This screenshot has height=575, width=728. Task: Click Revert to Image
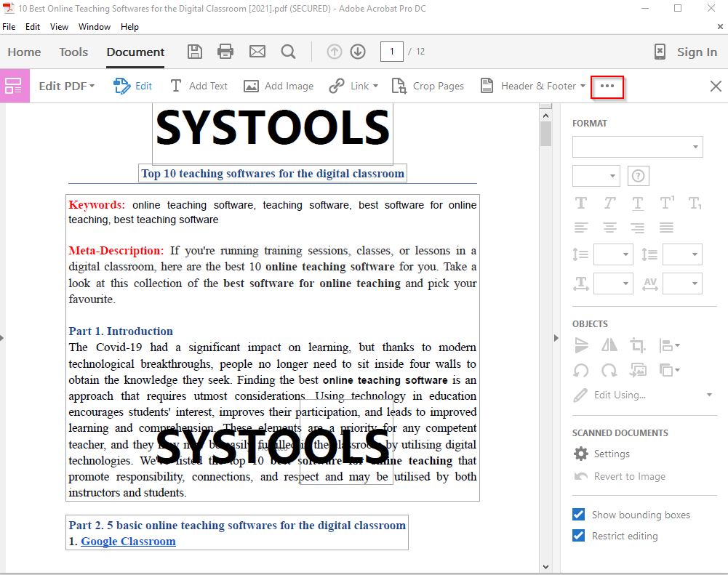[620, 476]
